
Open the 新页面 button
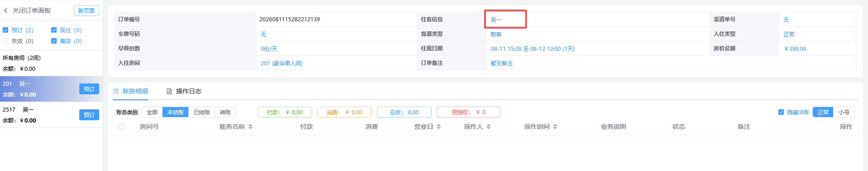pos(86,10)
